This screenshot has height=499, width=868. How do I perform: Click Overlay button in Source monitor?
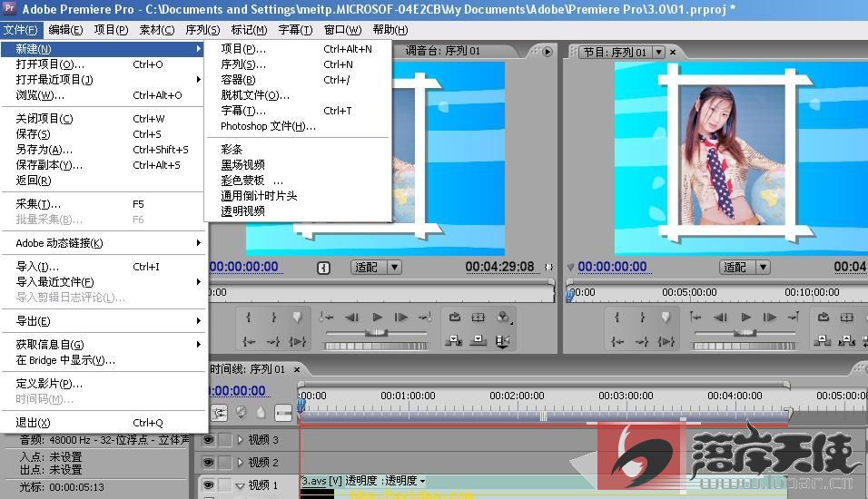[x=478, y=341]
